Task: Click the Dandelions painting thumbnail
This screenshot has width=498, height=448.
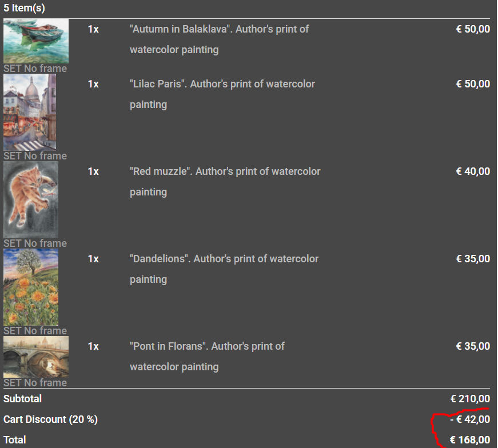Action: (31, 286)
